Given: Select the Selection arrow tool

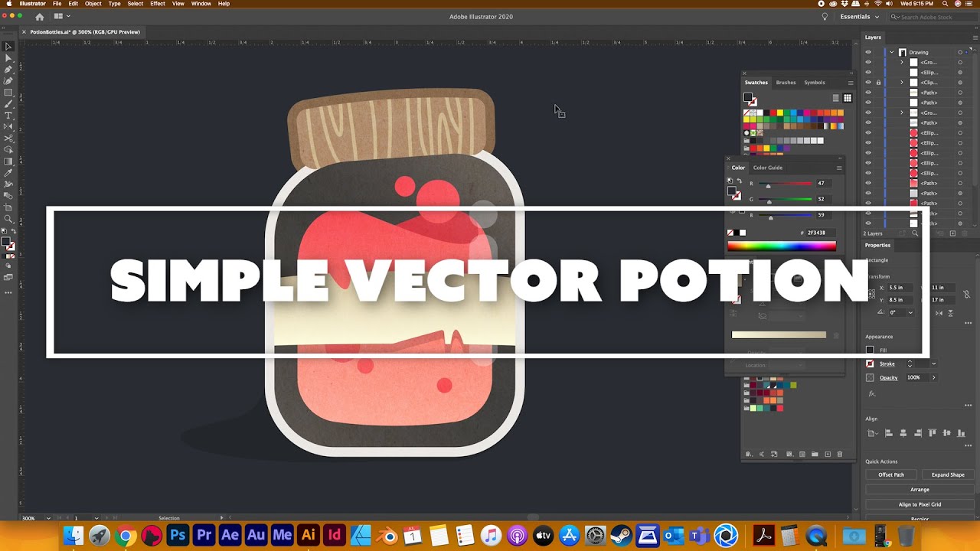Looking at the screenshot, I should click(x=8, y=47).
